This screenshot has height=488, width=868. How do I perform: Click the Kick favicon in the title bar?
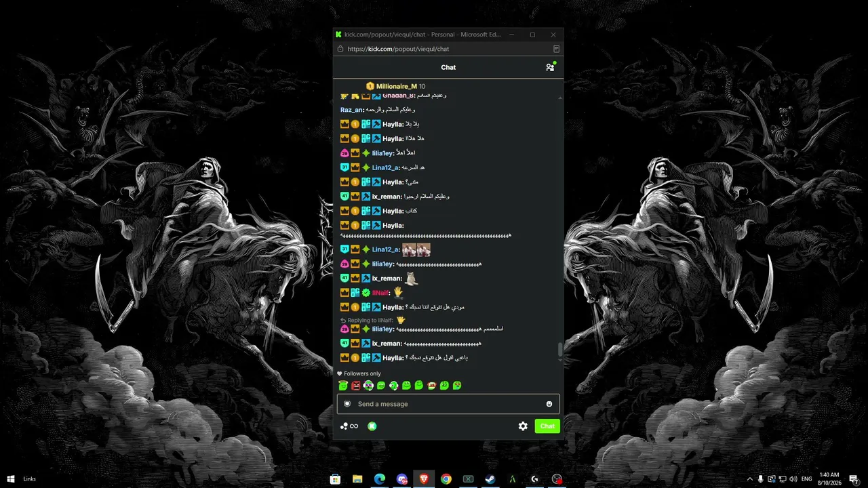click(338, 35)
